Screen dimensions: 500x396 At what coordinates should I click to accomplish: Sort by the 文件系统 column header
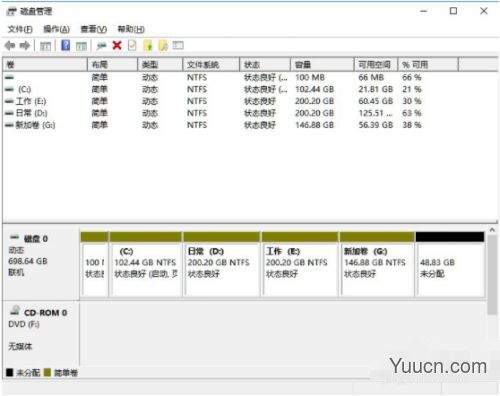coord(211,64)
